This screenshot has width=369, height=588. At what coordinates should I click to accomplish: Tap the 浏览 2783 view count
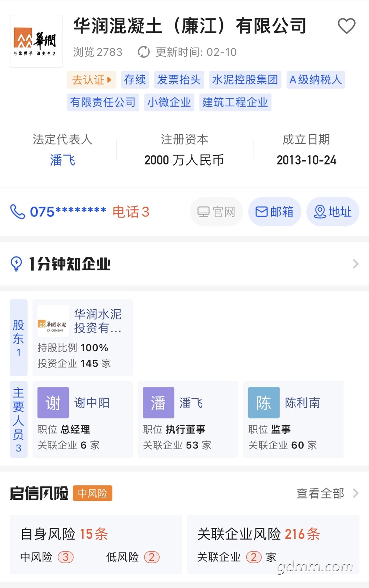(98, 52)
